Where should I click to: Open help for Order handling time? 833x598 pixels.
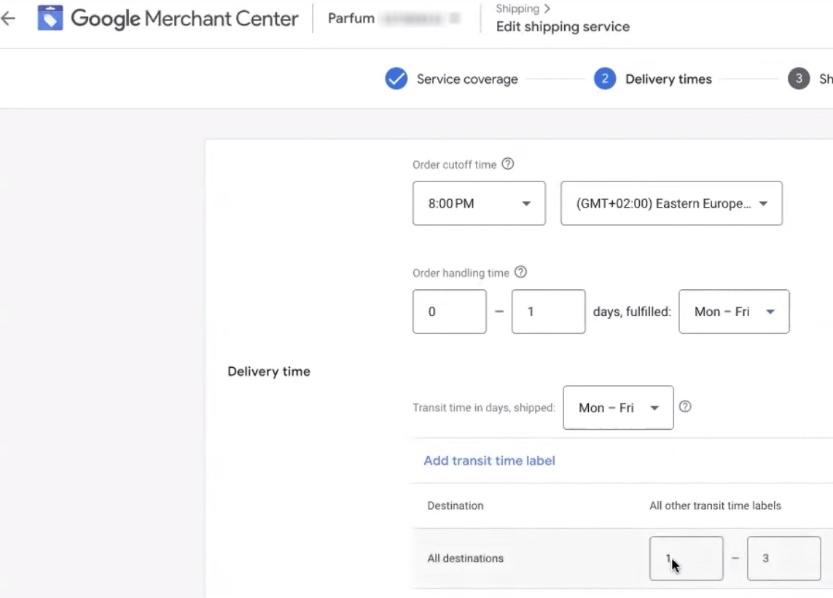(x=520, y=272)
